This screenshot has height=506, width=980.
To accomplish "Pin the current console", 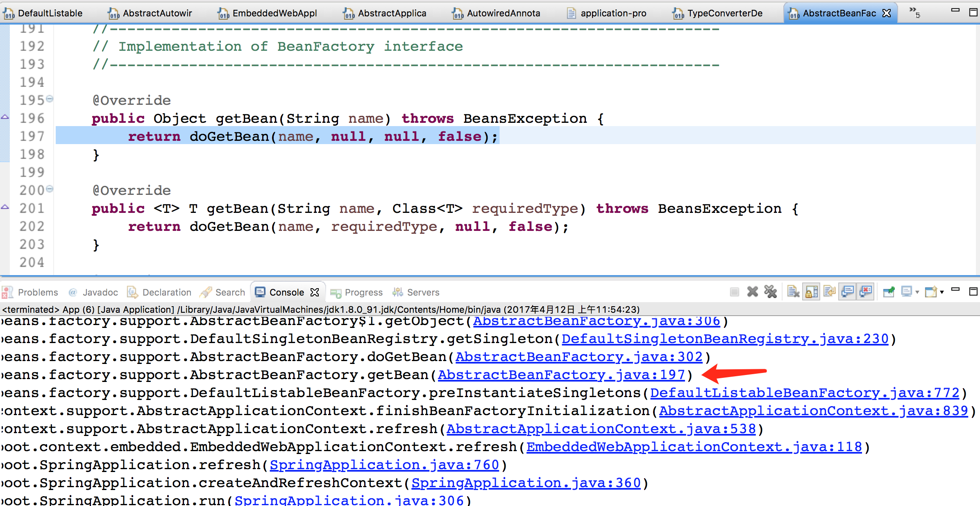I will [889, 292].
